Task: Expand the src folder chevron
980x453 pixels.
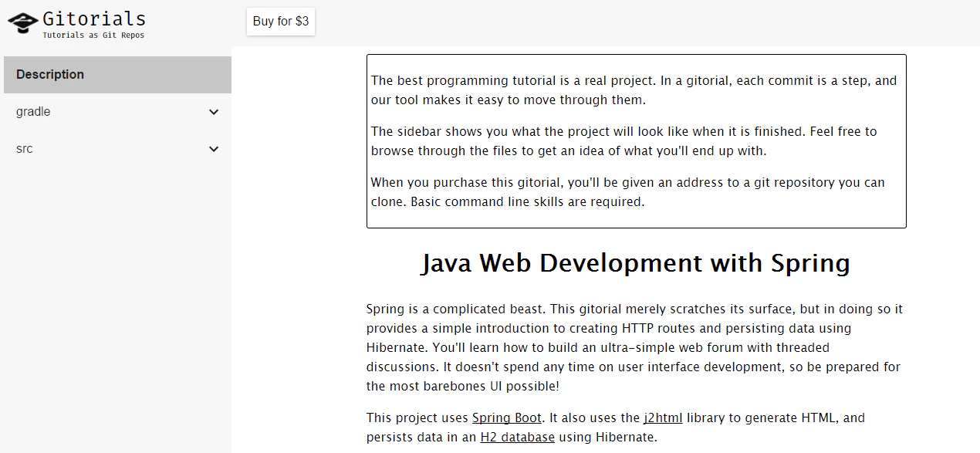Action: 214,149
